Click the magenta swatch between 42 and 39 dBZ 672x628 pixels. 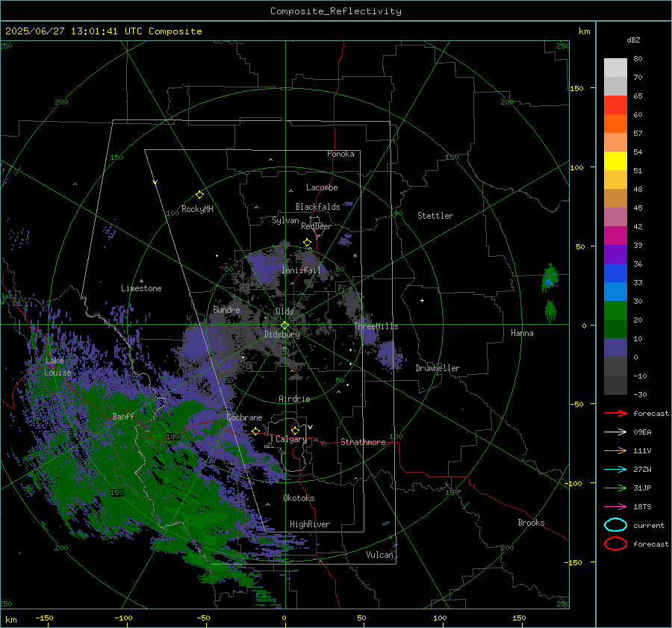pos(615,236)
